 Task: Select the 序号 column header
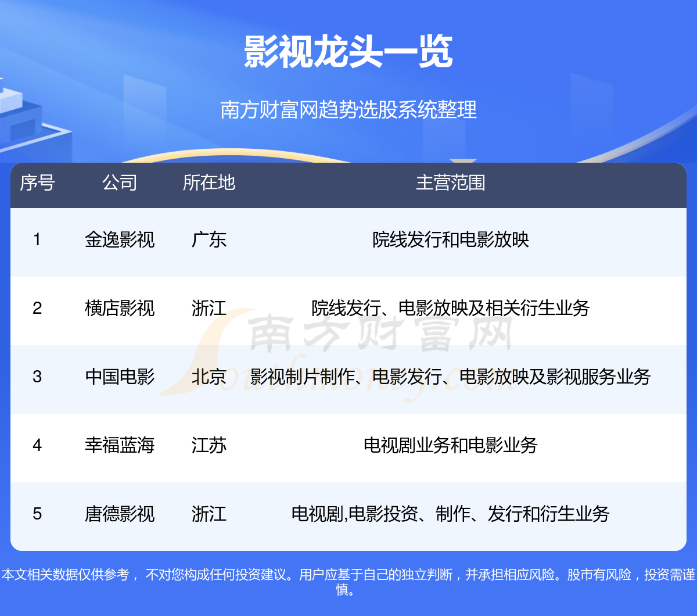pyautogui.click(x=37, y=182)
